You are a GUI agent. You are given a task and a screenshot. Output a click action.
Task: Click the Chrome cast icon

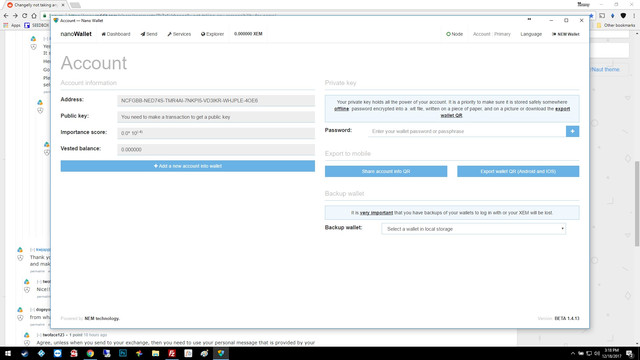point(602,16)
